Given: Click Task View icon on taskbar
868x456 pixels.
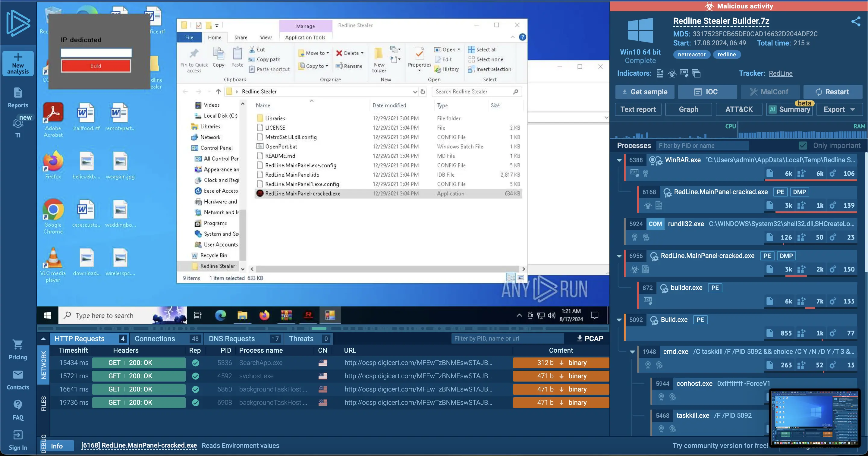Looking at the screenshot, I should click(x=198, y=315).
